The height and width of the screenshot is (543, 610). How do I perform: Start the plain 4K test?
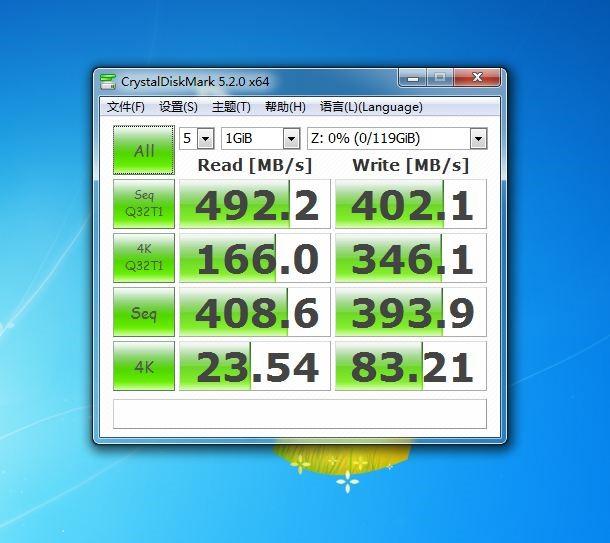(144, 366)
